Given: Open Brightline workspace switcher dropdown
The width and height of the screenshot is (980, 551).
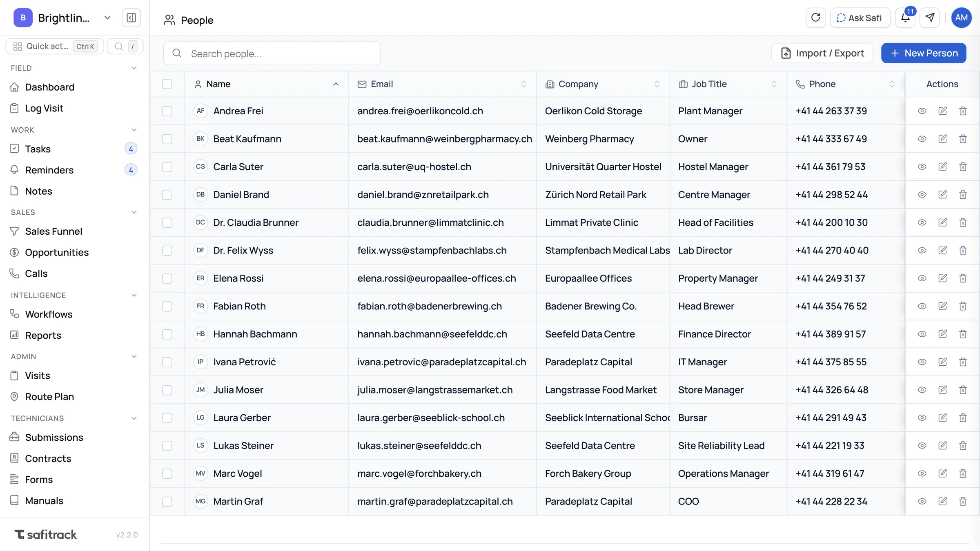Looking at the screenshot, I should pos(62,18).
